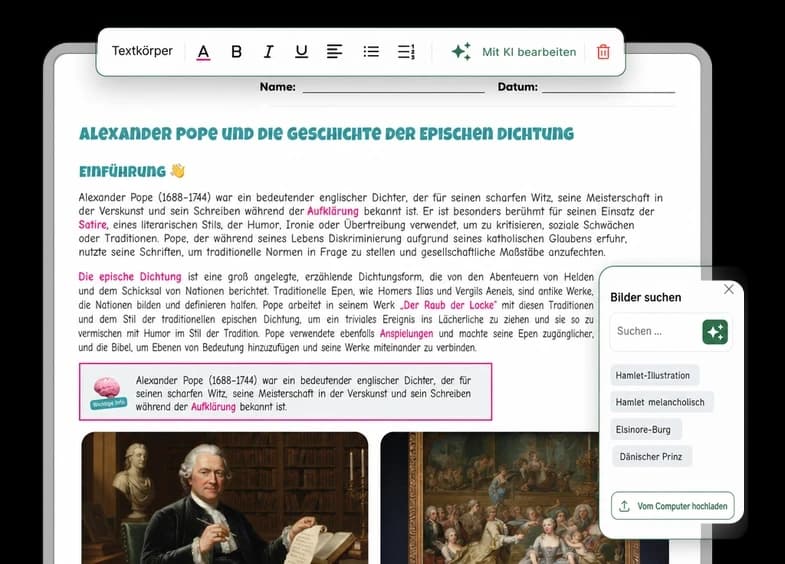This screenshot has height=564, width=785.
Task: Click highlighted title Der Raub der Locke
Action: pos(448,305)
